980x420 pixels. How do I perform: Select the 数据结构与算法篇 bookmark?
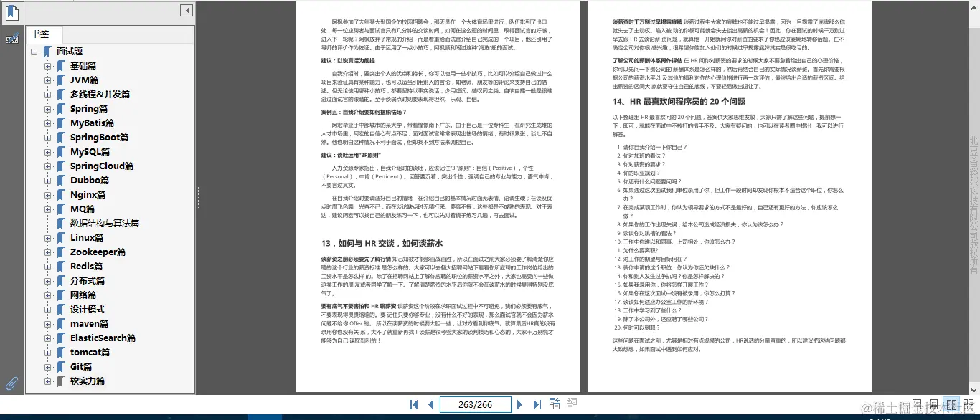point(105,224)
